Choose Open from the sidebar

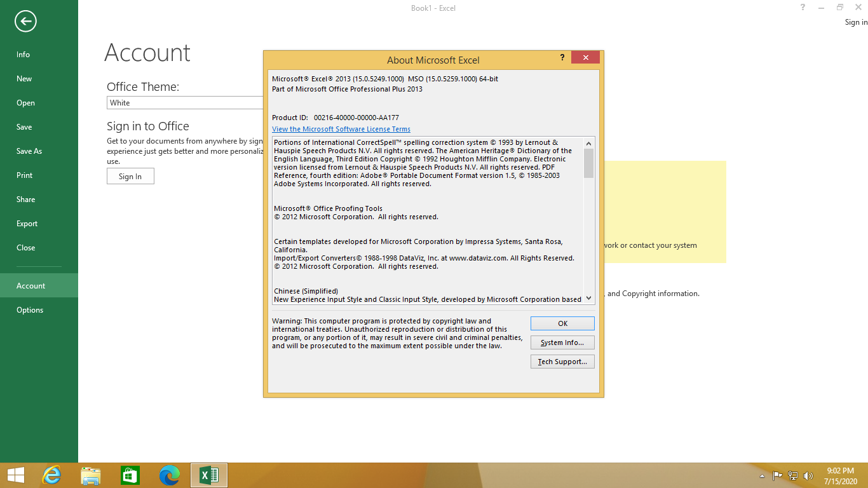39,103
